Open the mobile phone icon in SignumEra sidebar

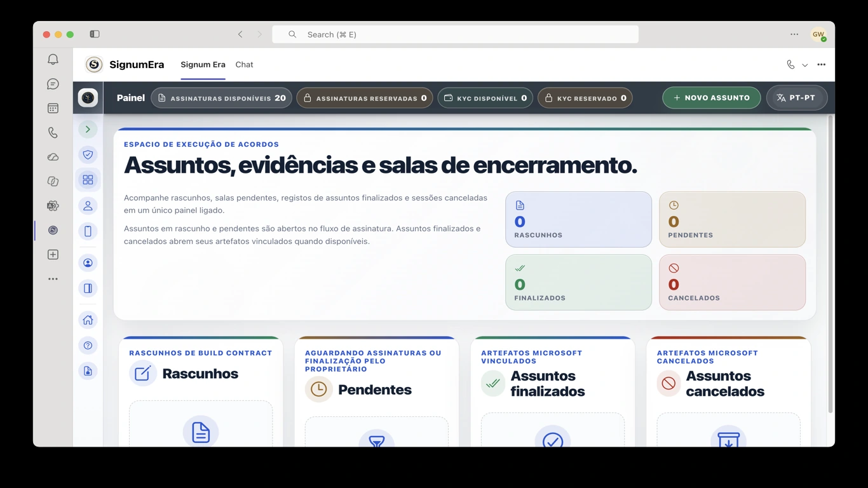[x=88, y=231]
